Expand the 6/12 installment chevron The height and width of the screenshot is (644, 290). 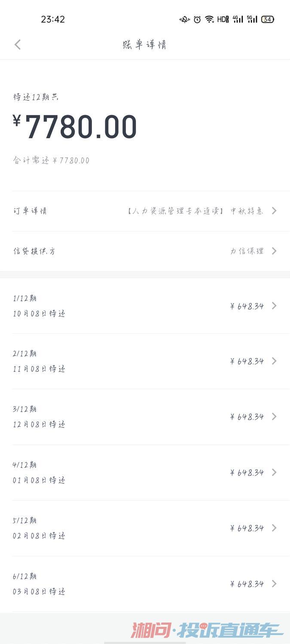274,583
